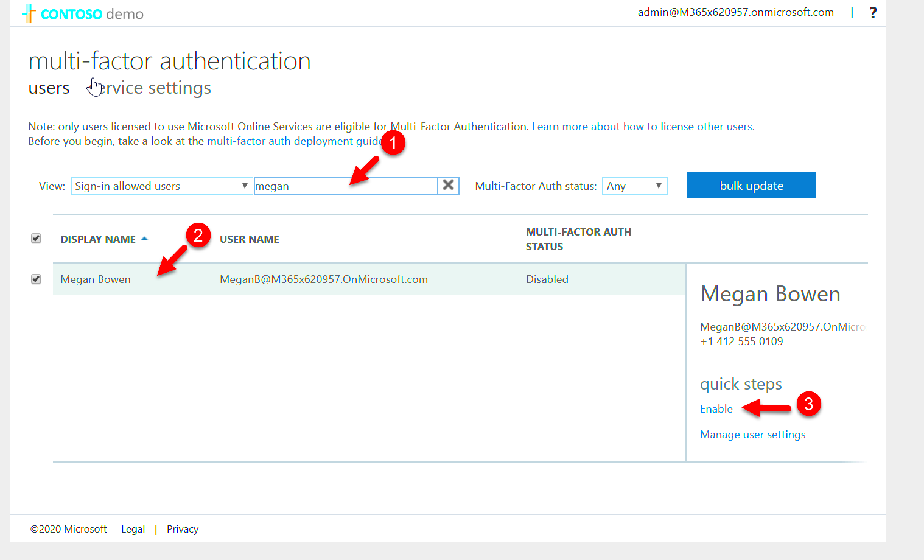Expand the Multi-Factor Auth status dropdown

(x=634, y=186)
